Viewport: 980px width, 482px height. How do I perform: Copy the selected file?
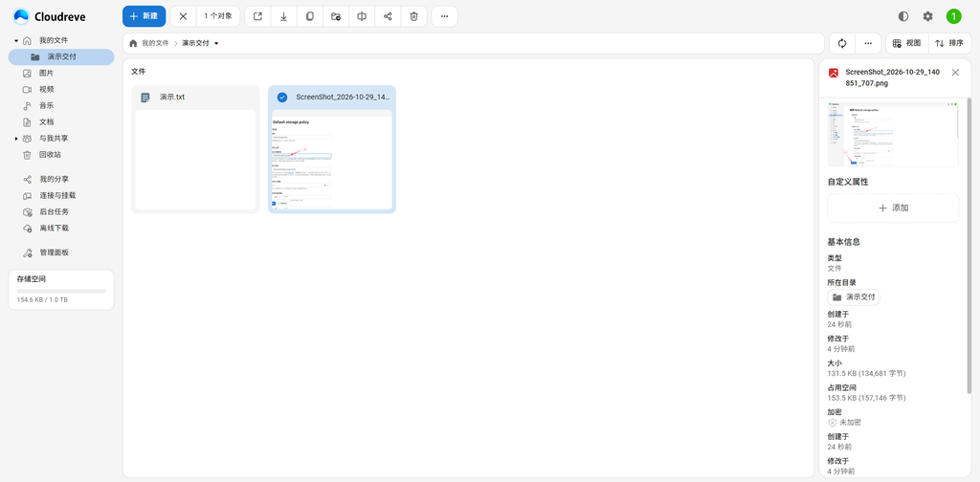tap(310, 16)
